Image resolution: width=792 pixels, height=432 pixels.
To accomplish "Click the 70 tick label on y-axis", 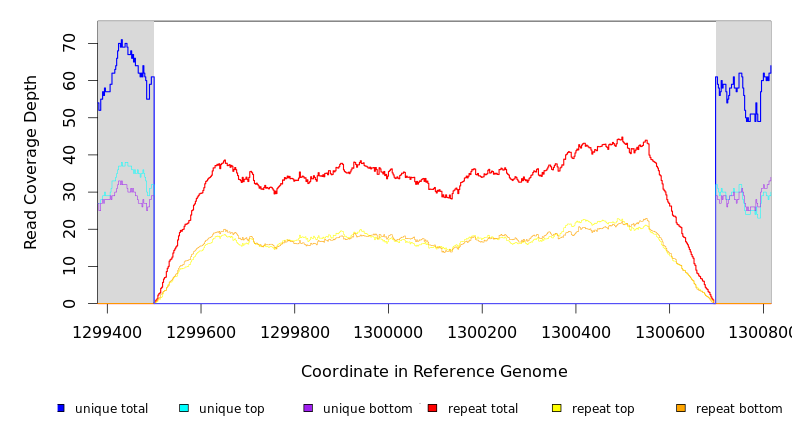I will pos(69,42).
